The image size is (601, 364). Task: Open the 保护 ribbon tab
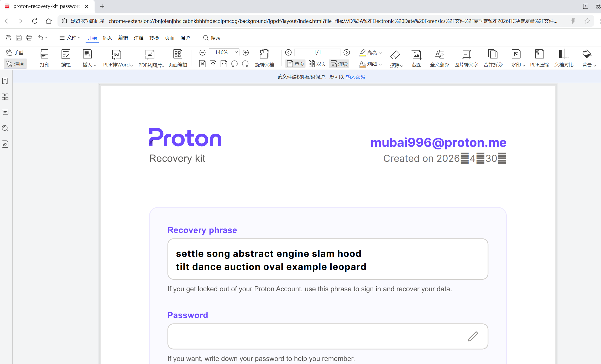(x=185, y=38)
